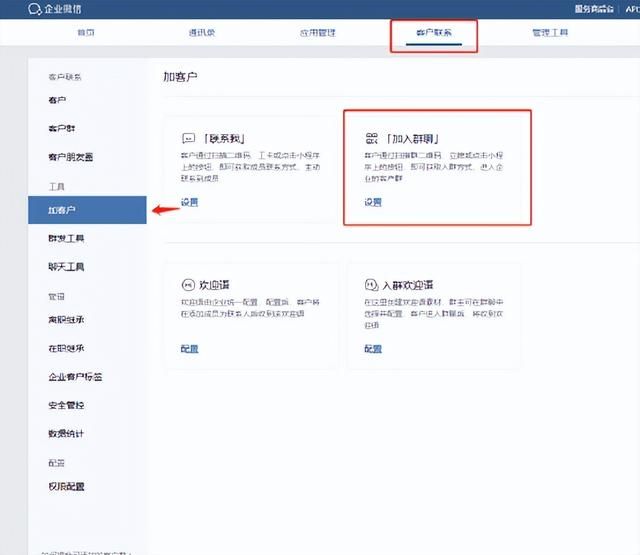Viewport: 640px width, 555px height.
Task: Open 企业客户标签 in the sidebar
Action: pos(75,377)
